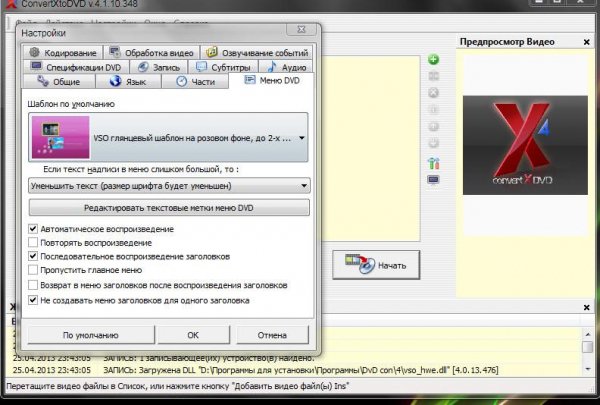Open the Обработка видео tab
Image resolution: width=600 pixels, height=405 pixels.
coord(152,52)
